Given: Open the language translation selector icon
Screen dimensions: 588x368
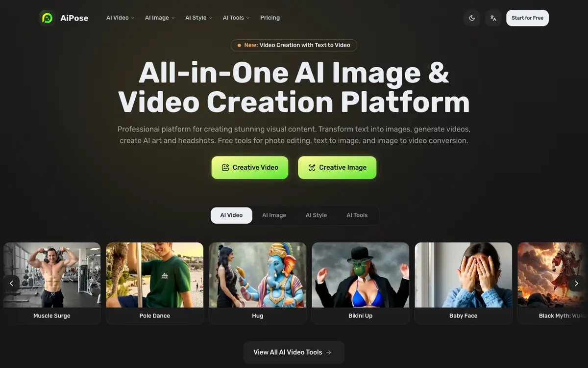Looking at the screenshot, I should (493, 18).
